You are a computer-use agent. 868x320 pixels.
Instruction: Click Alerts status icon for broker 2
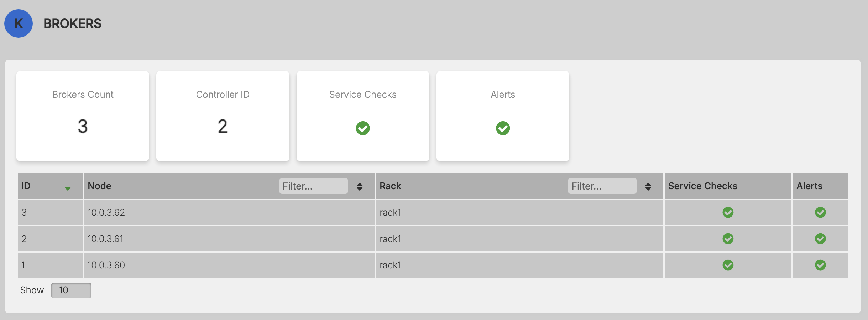[820, 239]
